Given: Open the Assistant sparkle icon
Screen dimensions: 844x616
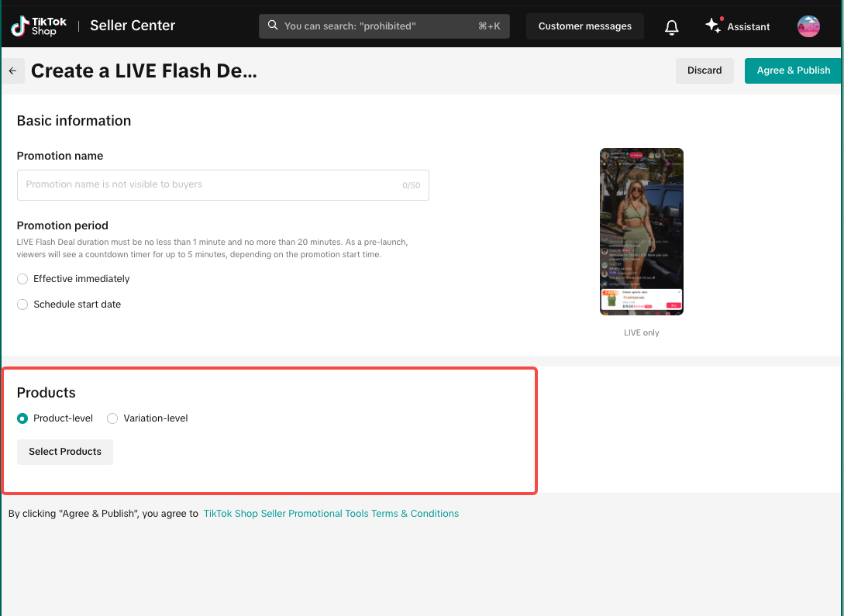Looking at the screenshot, I should (712, 26).
